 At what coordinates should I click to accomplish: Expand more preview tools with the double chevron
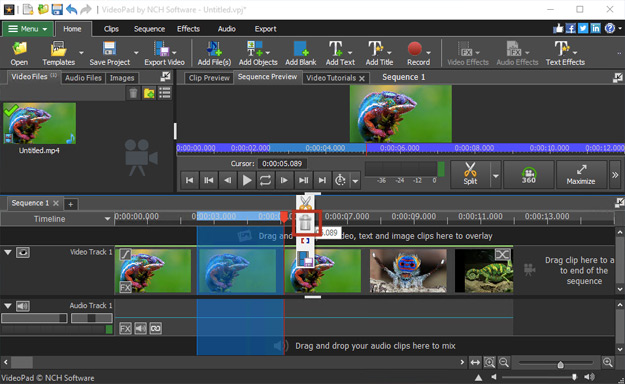click(x=615, y=175)
